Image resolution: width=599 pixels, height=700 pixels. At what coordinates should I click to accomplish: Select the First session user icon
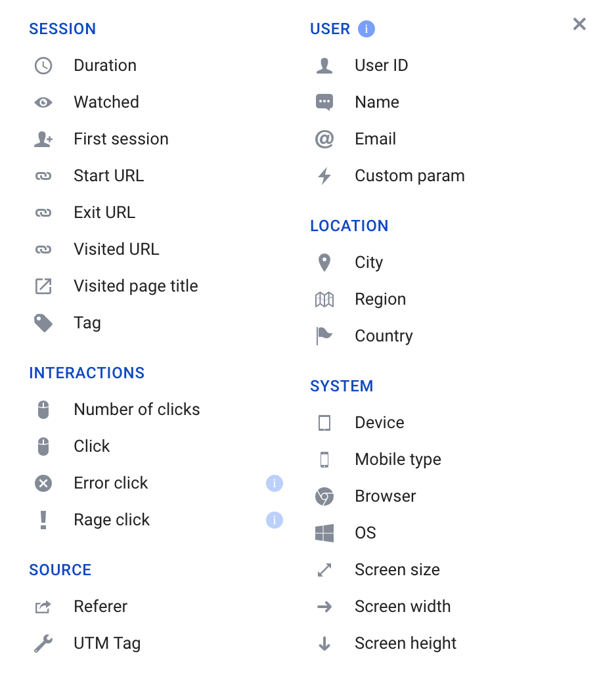pos(43,139)
